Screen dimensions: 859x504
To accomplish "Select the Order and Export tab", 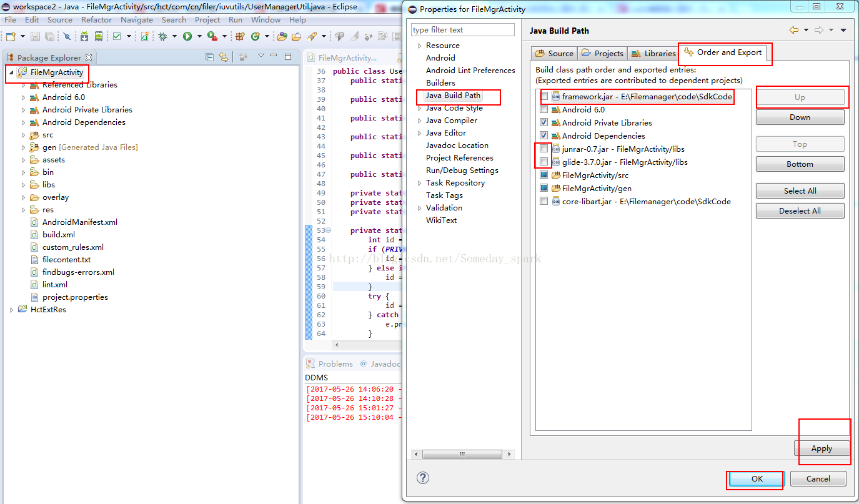I will (723, 52).
